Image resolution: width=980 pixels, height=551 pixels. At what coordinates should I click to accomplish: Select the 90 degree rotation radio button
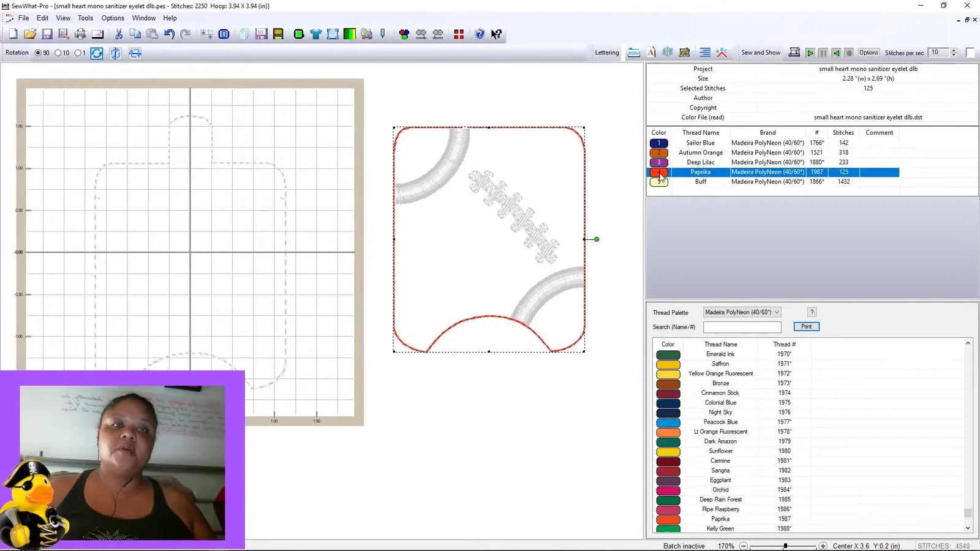[x=39, y=53]
